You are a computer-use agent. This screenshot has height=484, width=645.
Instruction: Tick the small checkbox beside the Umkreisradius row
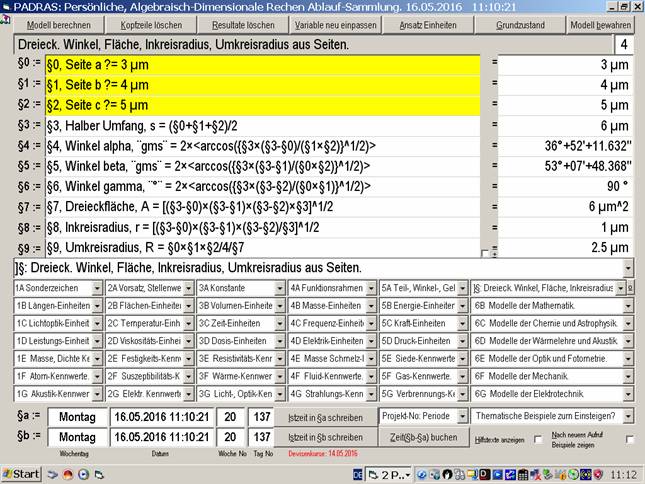click(485, 253)
